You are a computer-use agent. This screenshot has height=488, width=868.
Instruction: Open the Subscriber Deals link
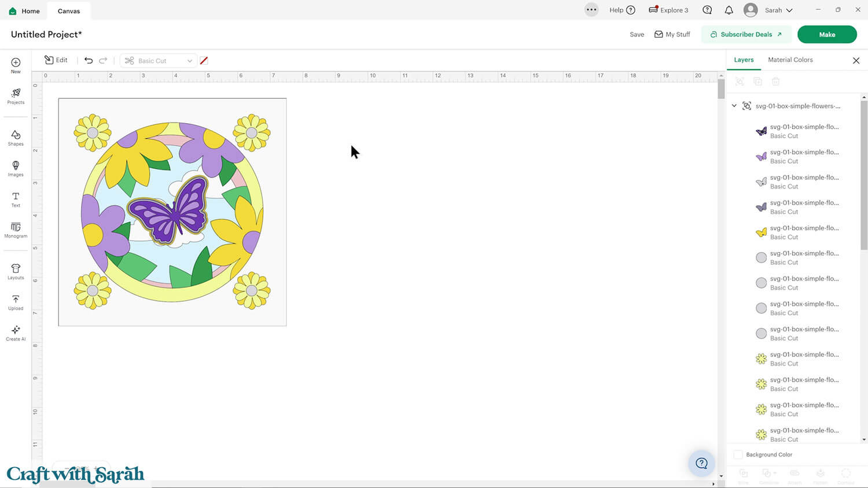[745, 34]
